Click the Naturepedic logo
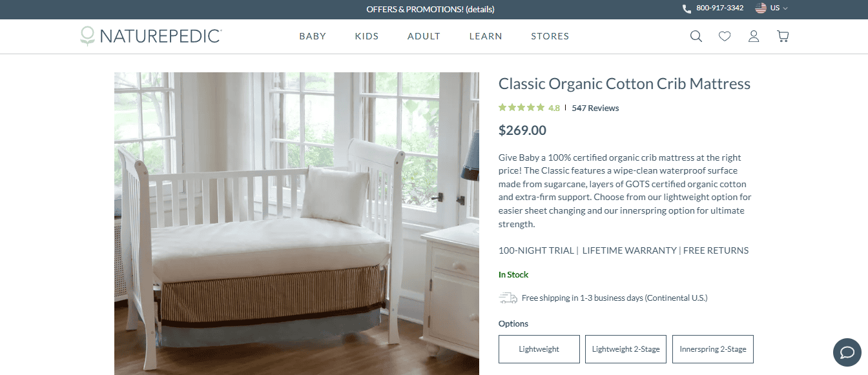The height and width of the screenshot is (375, 868). tap(150, 36)
